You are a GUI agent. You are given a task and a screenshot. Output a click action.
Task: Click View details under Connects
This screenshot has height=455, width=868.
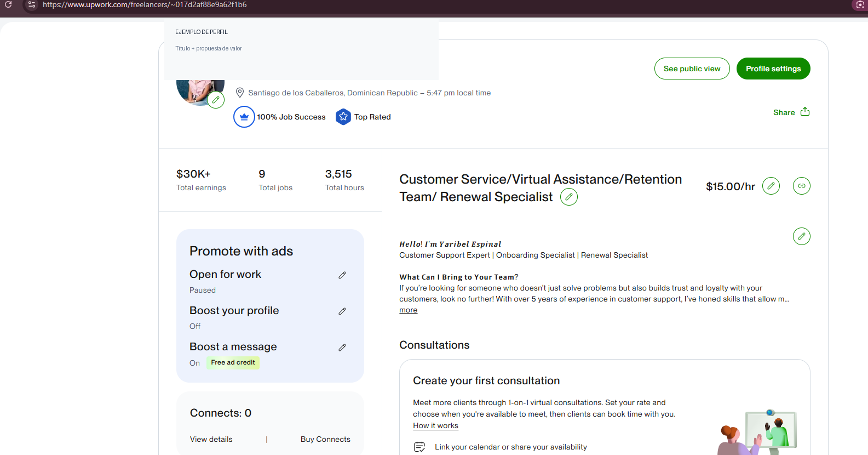coord(211,439)
